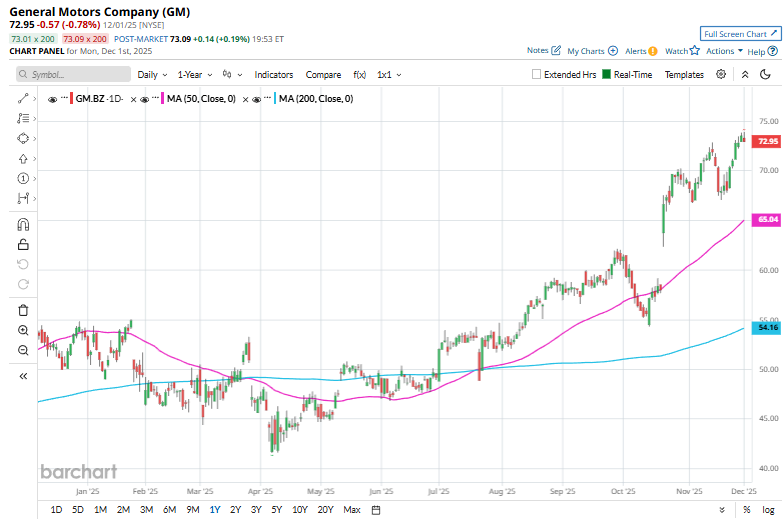Enable the Extended Hrs checkbox
The height and width of the screenshot is (527, 783).
click(x=537, y=75)
